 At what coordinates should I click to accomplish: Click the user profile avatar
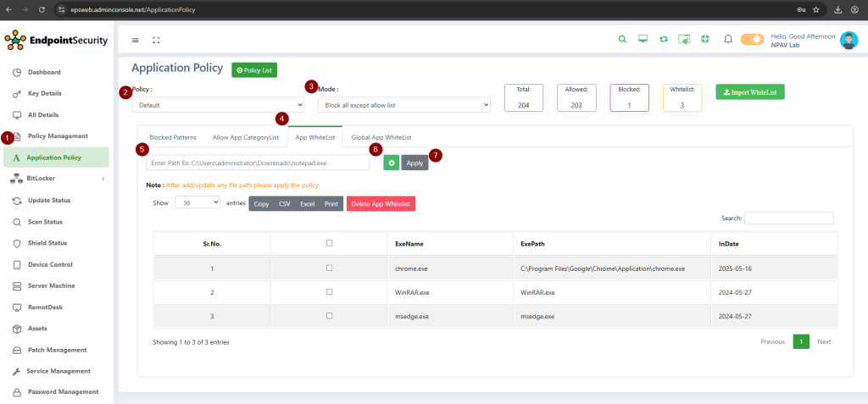[x=849, y=40]
